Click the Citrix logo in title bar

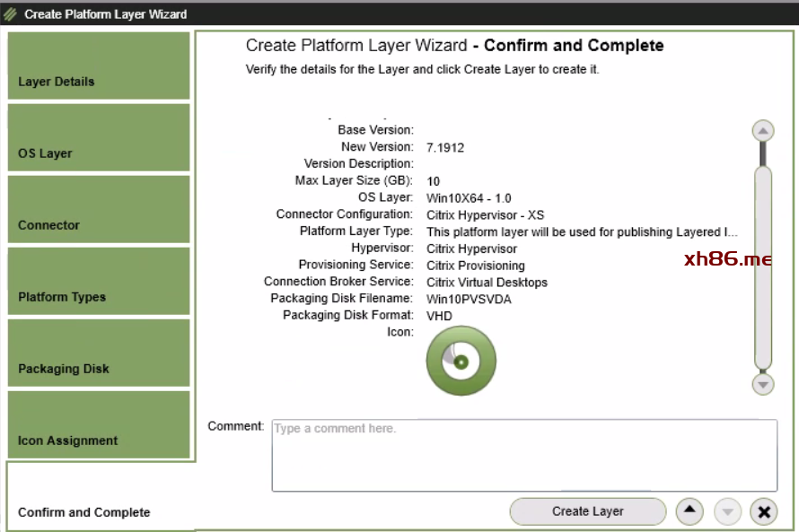pyautogui.click(x=11, y=13)
